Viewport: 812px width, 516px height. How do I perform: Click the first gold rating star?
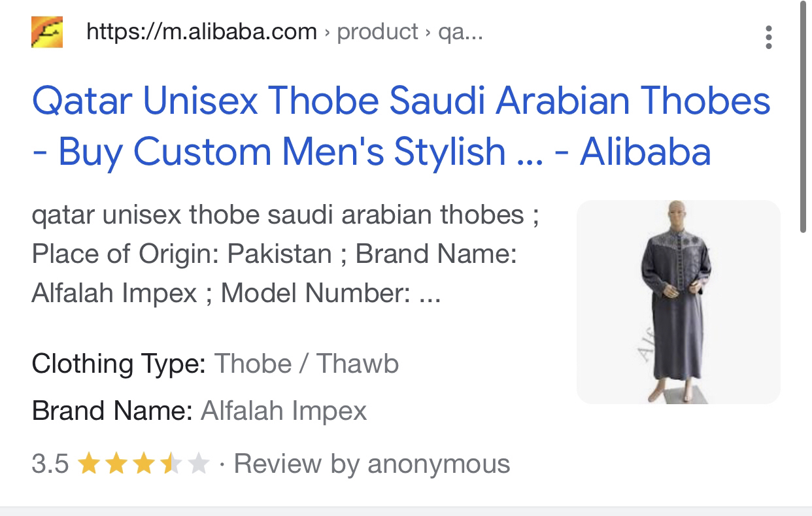(x=88, y=464)
